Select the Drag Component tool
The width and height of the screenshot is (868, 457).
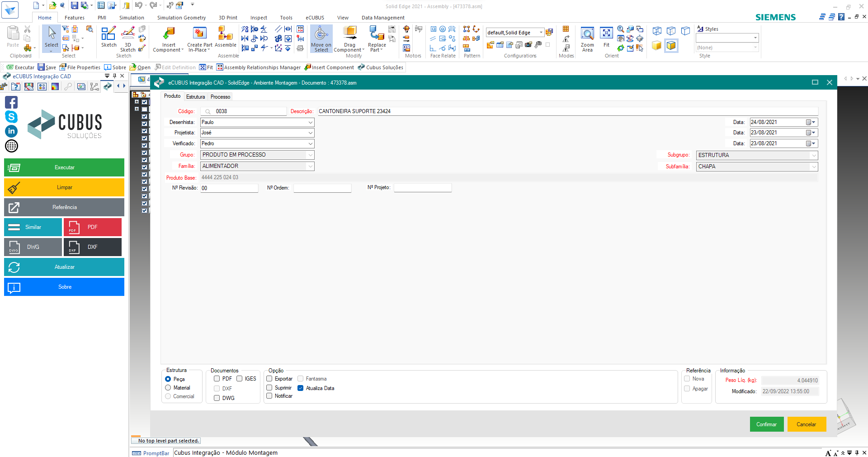(x=349, y=39)
